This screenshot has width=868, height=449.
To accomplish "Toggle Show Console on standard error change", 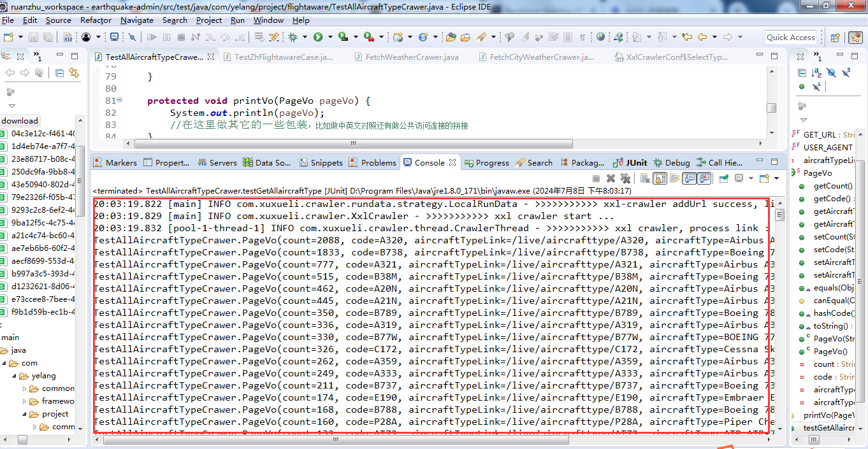I will [x=704, y=178].
